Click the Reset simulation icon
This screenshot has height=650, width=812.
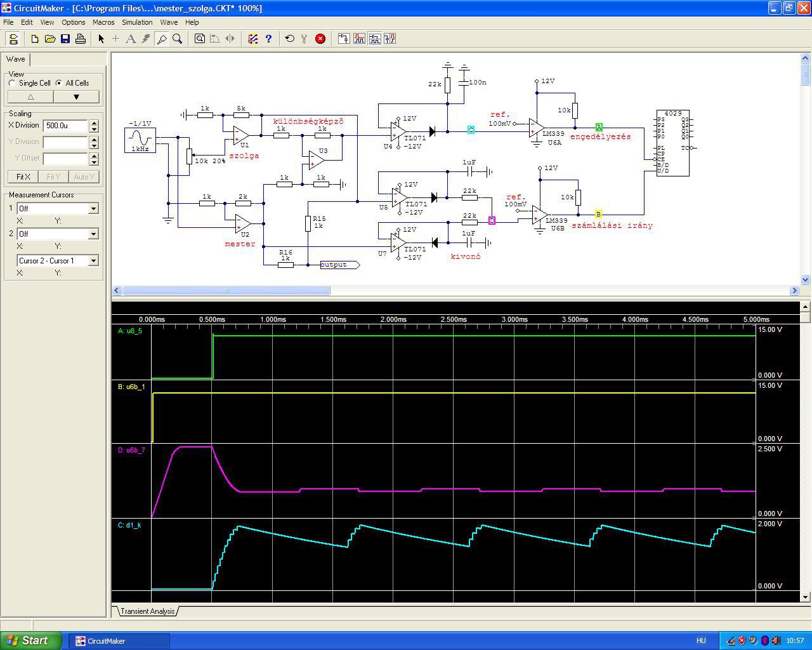pyautogui.click(x=290, y=39)
